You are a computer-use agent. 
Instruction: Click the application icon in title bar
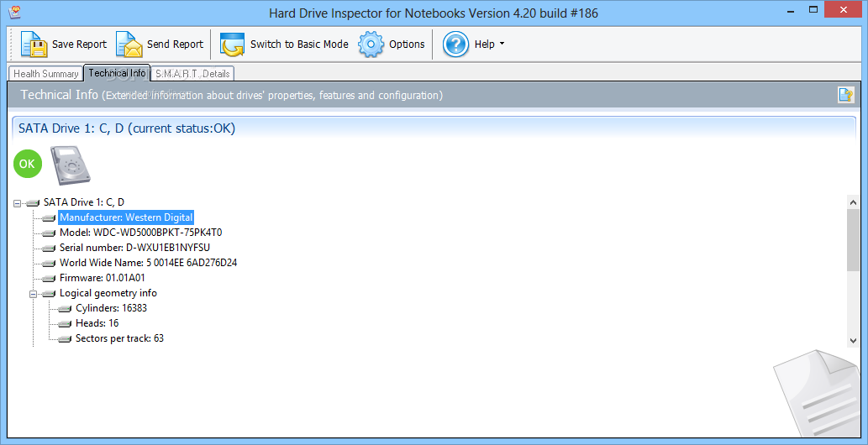coord(13,13)
